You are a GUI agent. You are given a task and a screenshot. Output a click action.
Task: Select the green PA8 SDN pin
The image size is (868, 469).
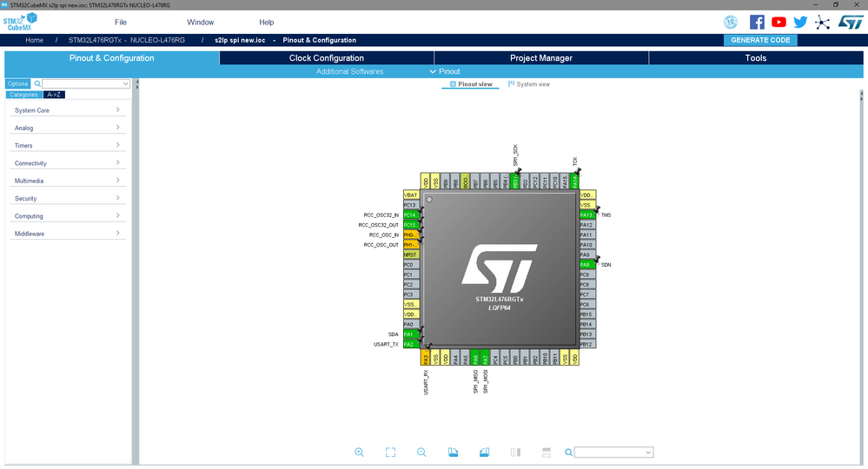coord(586,265)
